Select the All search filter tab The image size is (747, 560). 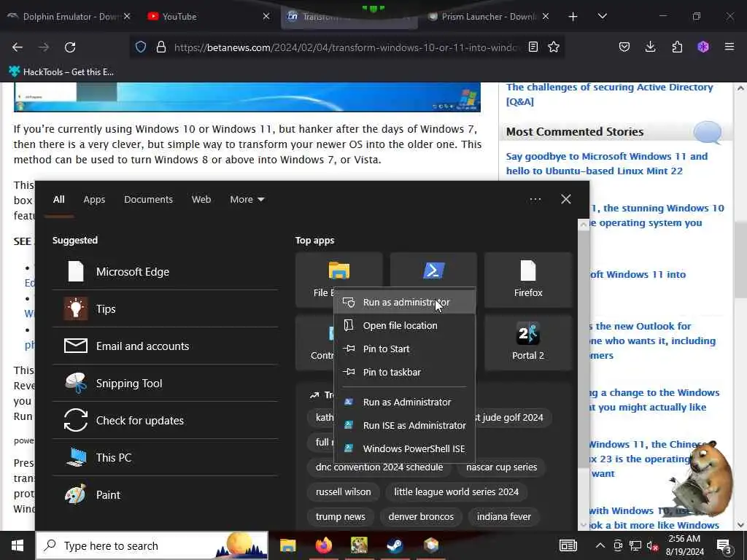click(58, 200)
